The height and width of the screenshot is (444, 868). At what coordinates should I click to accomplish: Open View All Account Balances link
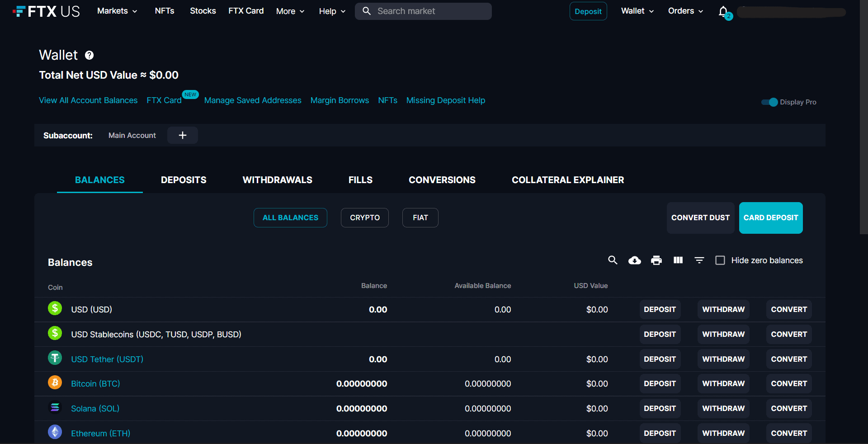[88, 100]
